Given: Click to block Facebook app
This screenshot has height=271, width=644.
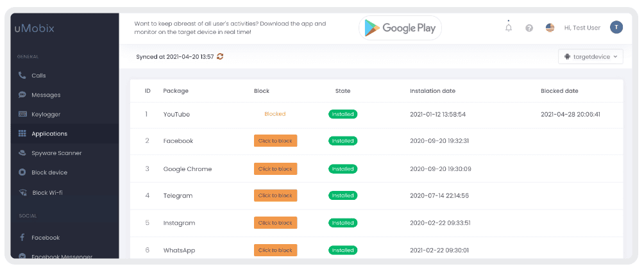Looking at the screenshot, I should (275, 140).
